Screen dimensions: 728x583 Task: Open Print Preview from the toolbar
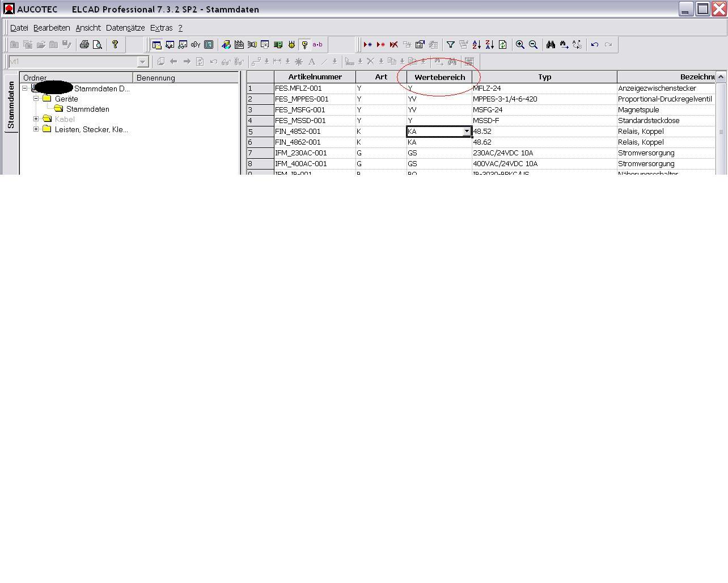[x=98, y=44]
